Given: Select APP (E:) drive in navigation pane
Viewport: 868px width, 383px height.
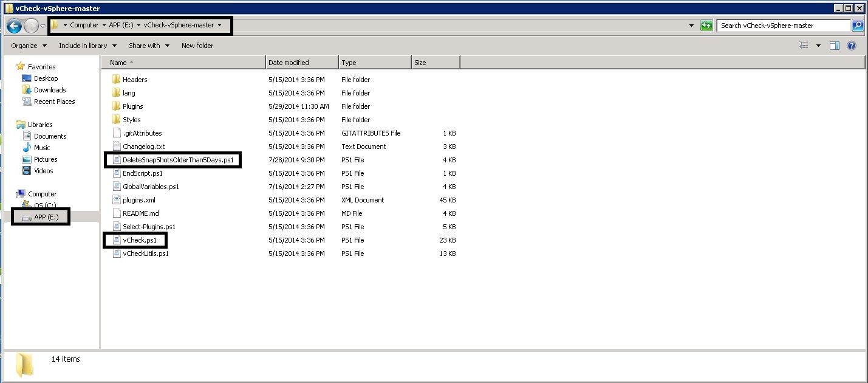Looking at the screenshot, I should pos(46,217).
